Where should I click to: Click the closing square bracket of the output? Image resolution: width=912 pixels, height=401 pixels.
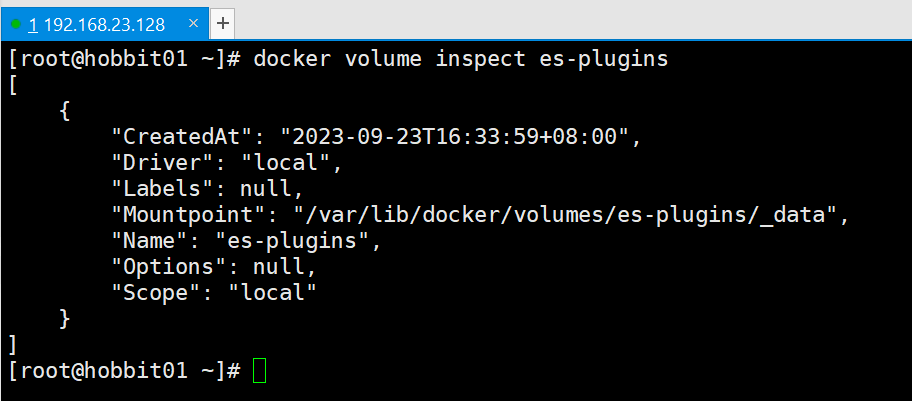(13, 344)
